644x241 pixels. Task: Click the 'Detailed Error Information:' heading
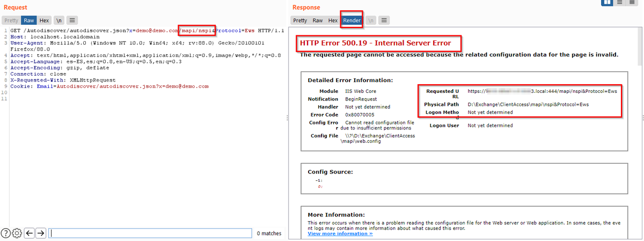pos(350,80)
